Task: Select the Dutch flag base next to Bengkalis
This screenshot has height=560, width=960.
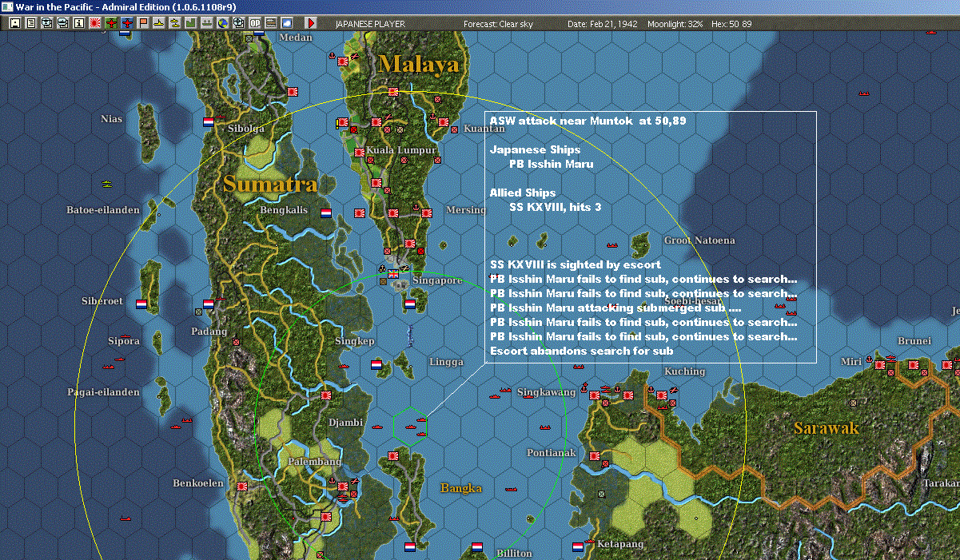Action: tap(326, 213)
